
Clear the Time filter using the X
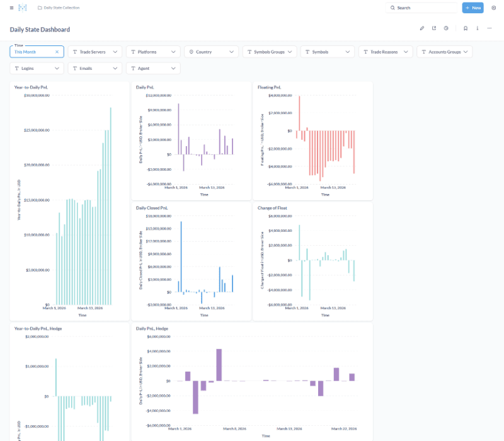tap(56, 52)
